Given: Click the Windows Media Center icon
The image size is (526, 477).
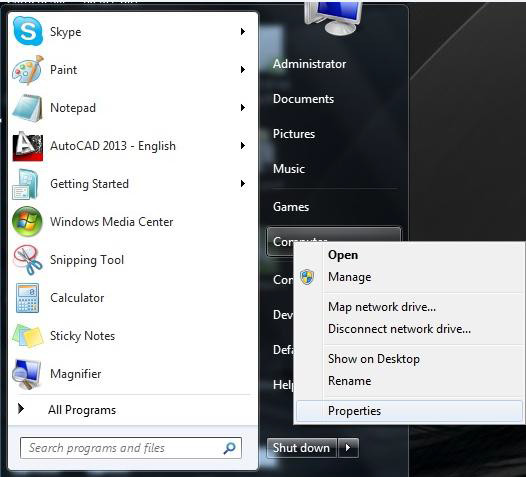Looking at the screenshot, I should (x=28, y=222).
